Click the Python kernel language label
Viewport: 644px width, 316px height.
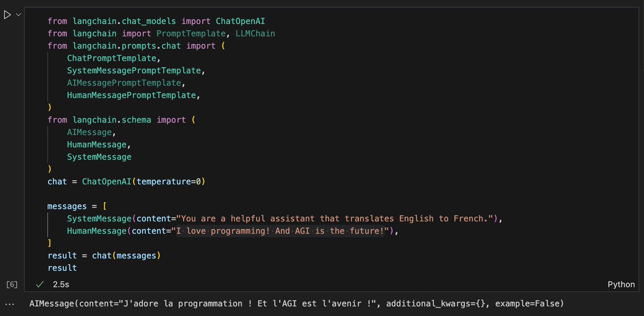tap(621, 284)
